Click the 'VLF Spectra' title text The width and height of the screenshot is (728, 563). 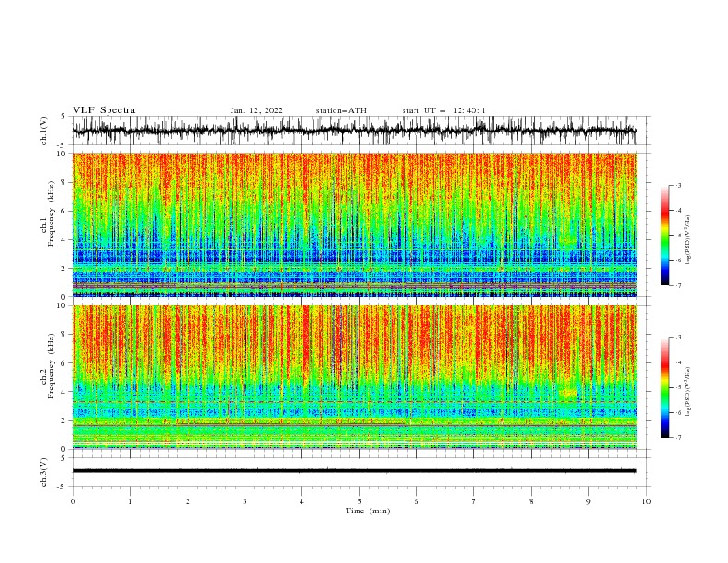(104, 110)
